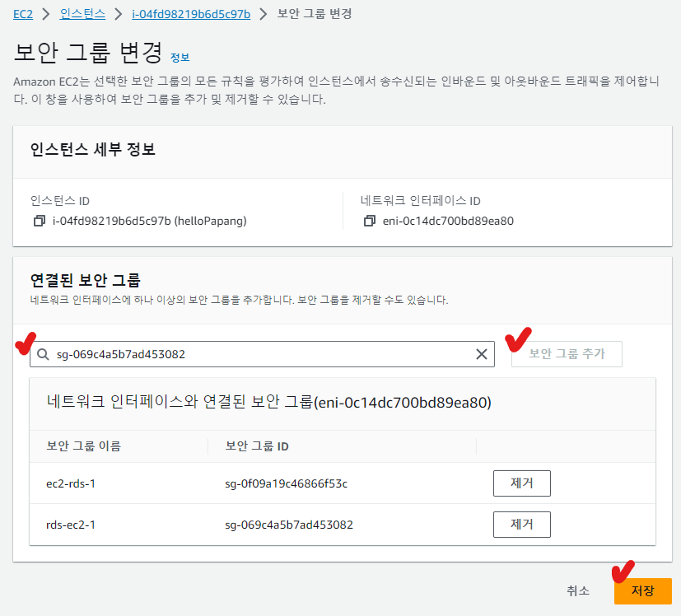Click the magnifier icon in search box
Screen dimensions: 681x616
(x=44, y=354)
